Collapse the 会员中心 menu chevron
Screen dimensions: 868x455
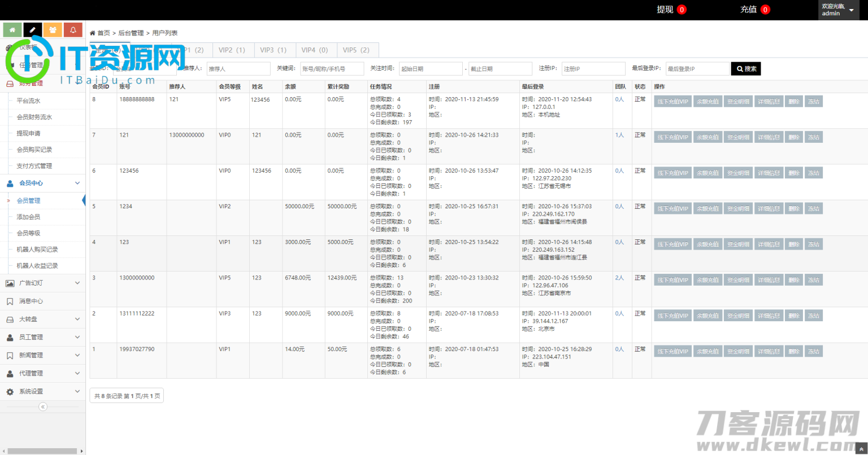point(77,183)
